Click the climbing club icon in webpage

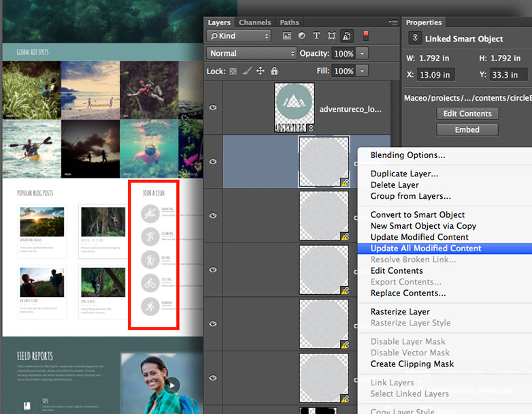coord(150,236)
